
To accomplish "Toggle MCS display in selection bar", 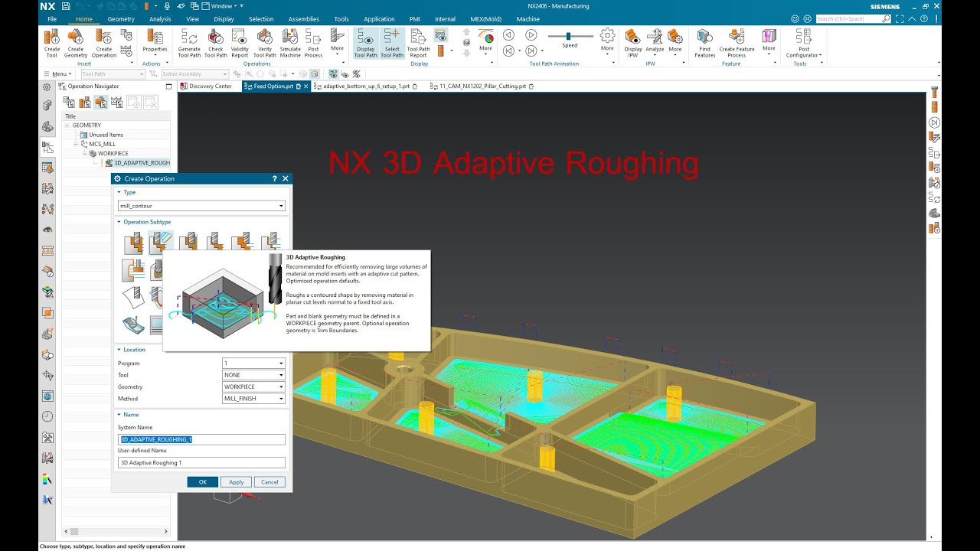I will point(334,74).
